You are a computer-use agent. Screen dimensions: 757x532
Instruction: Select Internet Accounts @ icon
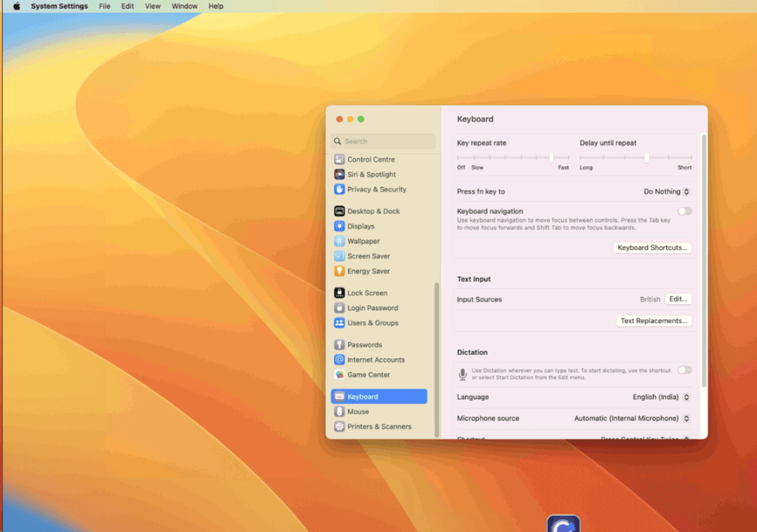point(339,359)
